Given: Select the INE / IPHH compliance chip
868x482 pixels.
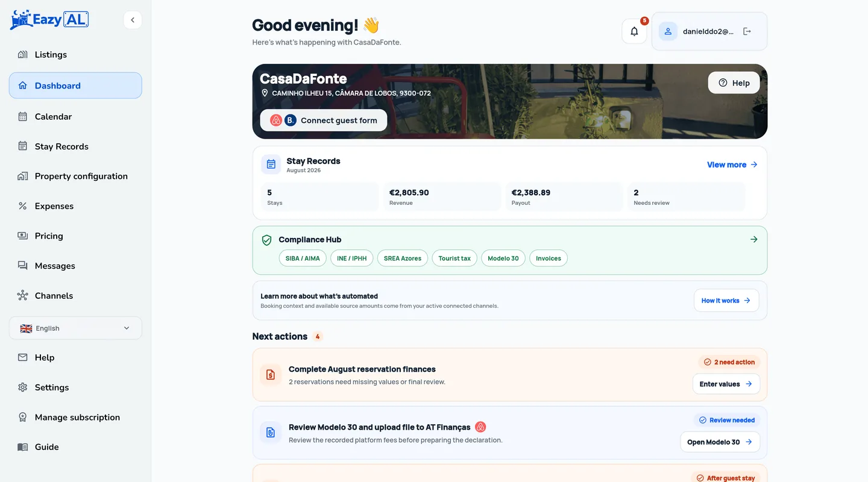Looking at the screenshot, I should click(352, 258).
